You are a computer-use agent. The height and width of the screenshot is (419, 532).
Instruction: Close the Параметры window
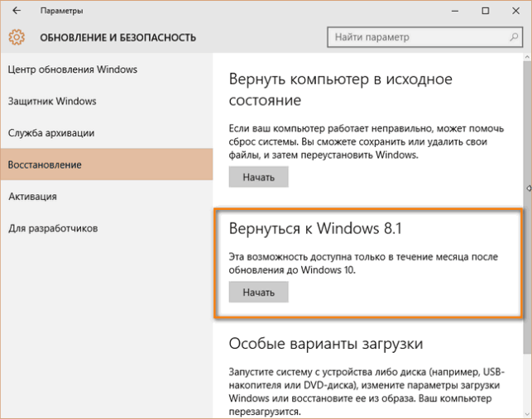(515, 11)
